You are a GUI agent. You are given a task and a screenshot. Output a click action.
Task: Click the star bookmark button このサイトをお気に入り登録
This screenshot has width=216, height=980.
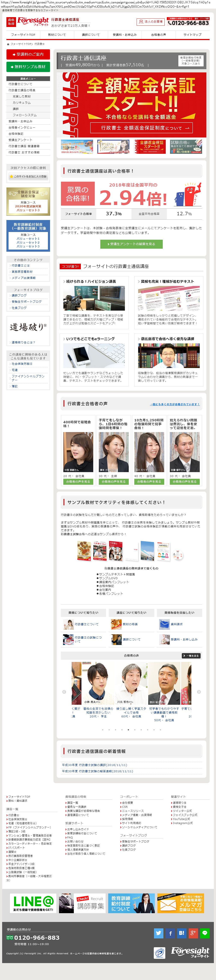point(28,177)
